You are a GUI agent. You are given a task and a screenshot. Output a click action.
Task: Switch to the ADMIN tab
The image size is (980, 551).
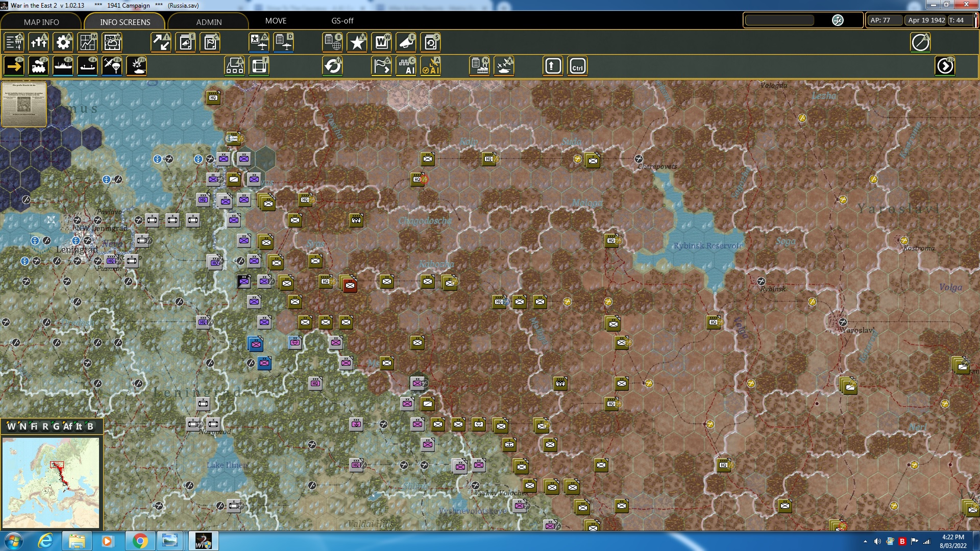pyautogui.click(x=209, y=22)
